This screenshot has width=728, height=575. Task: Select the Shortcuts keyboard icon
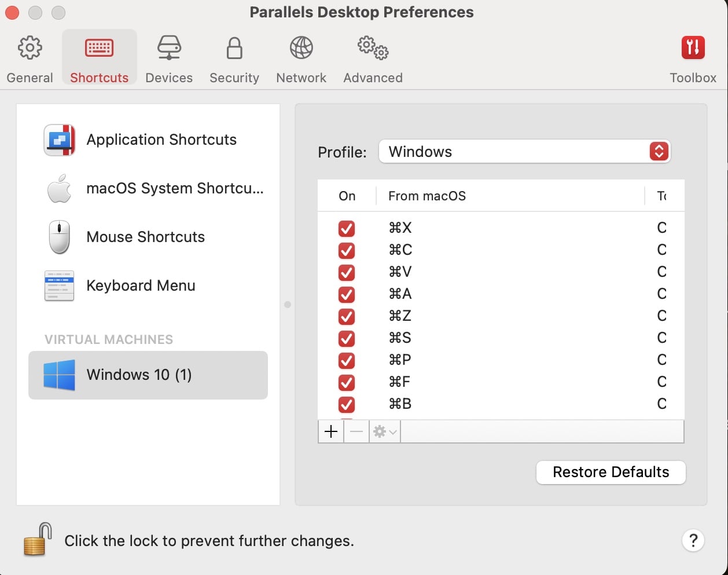tap(99, 48)
